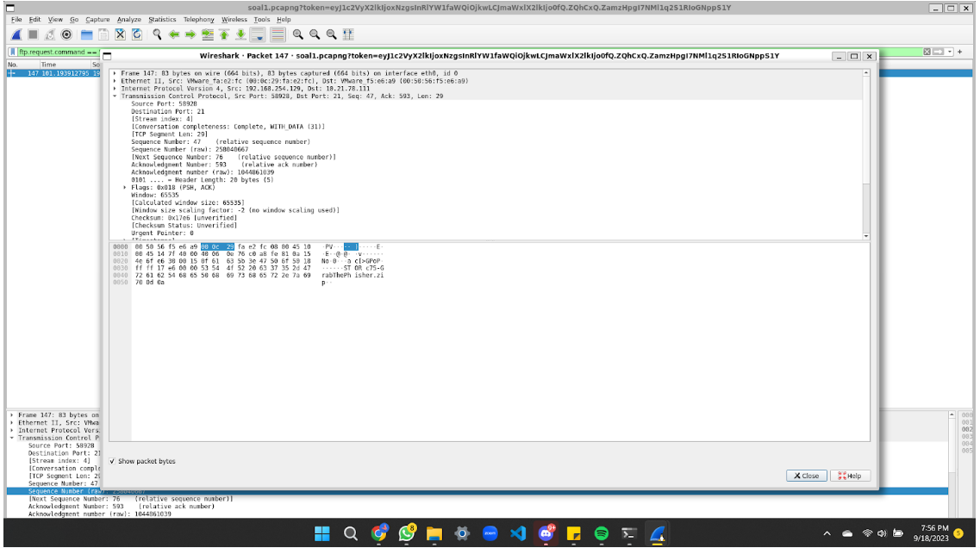Start capturing packets with shark fin icon
Image resolution: width=980 pixels, height=548 pixels.
(x=17, y=35)
